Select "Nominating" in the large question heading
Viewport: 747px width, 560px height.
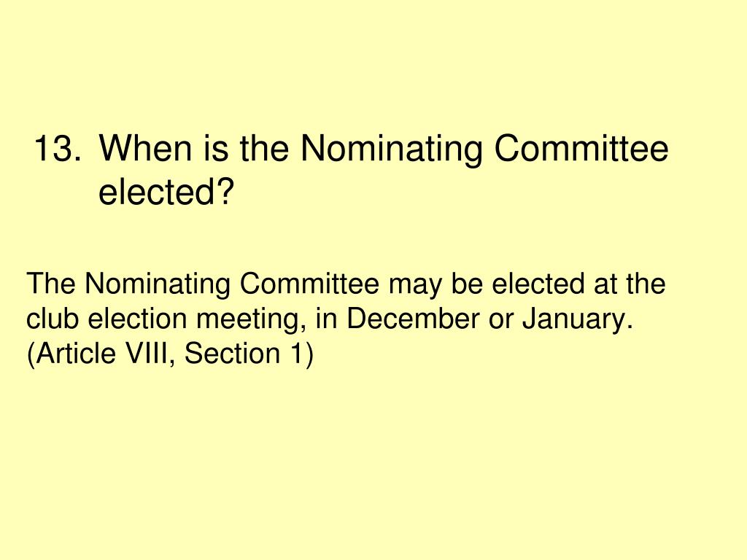391,150
